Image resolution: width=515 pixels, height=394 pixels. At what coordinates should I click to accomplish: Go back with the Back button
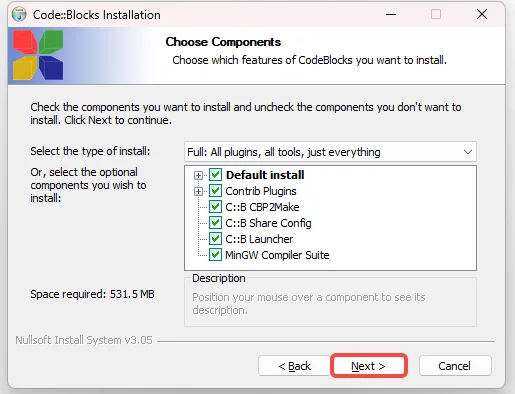coord(294,366)
